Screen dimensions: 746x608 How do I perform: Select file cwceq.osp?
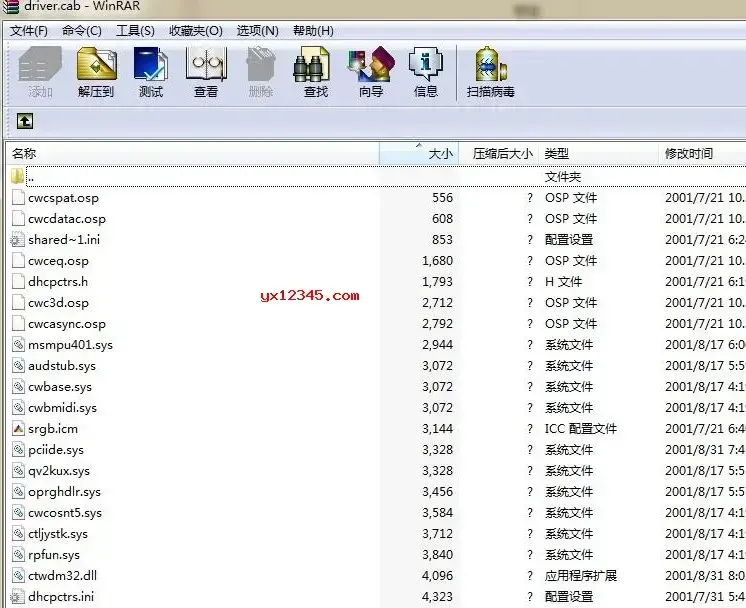59,261
